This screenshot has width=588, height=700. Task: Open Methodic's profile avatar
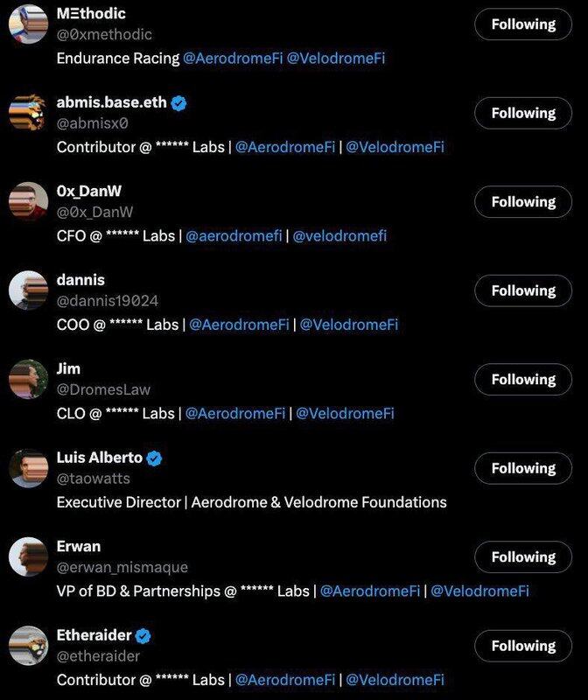tap(28, 24)
